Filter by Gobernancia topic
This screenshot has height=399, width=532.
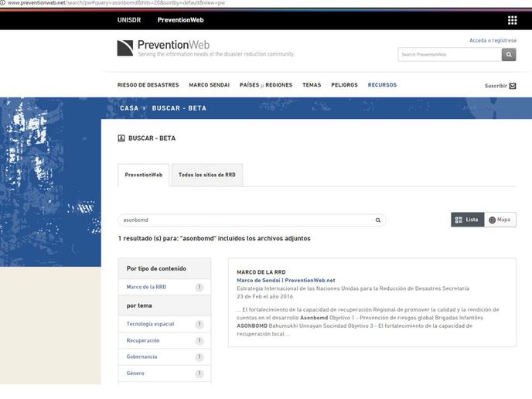click(x=142, y=356)
